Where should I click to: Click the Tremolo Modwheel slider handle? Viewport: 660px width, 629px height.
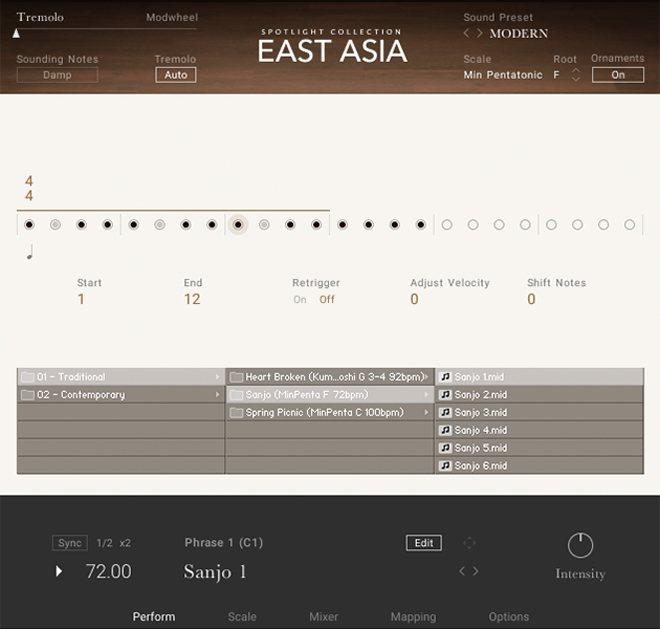coord(16,34)
